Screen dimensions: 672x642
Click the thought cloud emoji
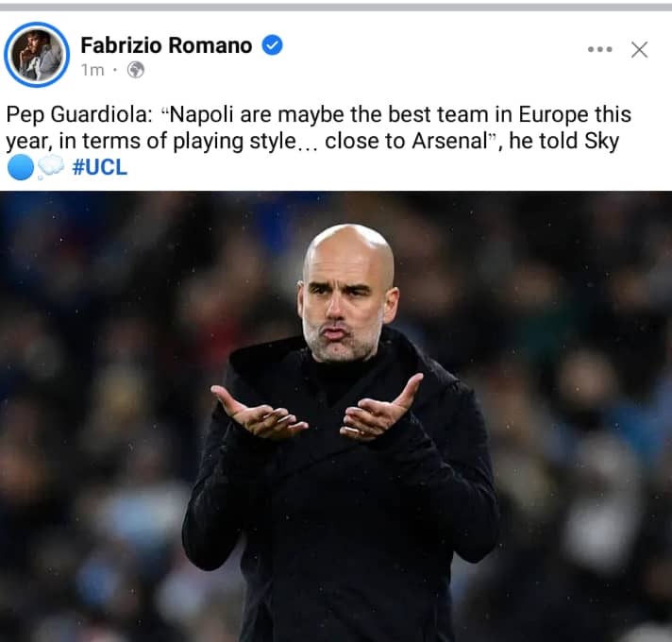click(x=51, y=167)
